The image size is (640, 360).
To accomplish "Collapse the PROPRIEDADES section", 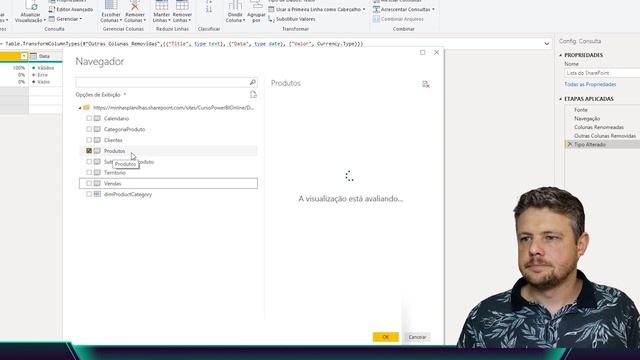I will (560, 55).
